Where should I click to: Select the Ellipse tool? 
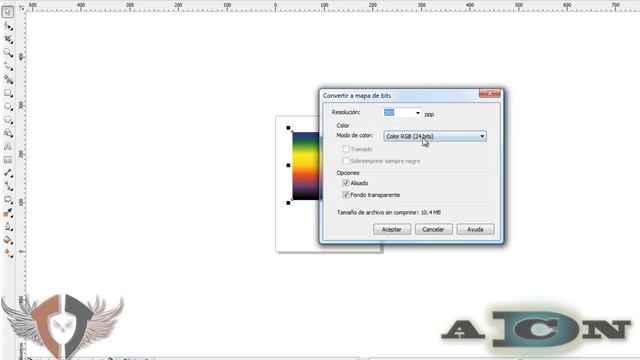(8, 106)
